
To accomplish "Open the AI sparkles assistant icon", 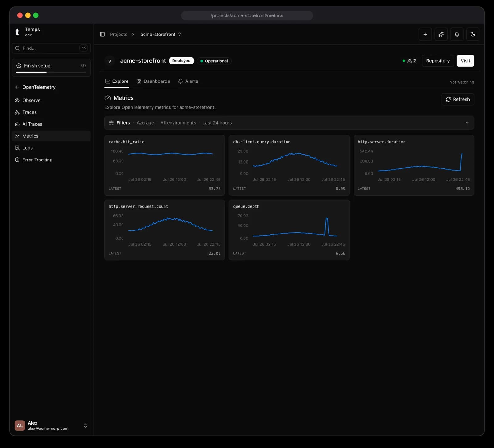I will point(441,34).
